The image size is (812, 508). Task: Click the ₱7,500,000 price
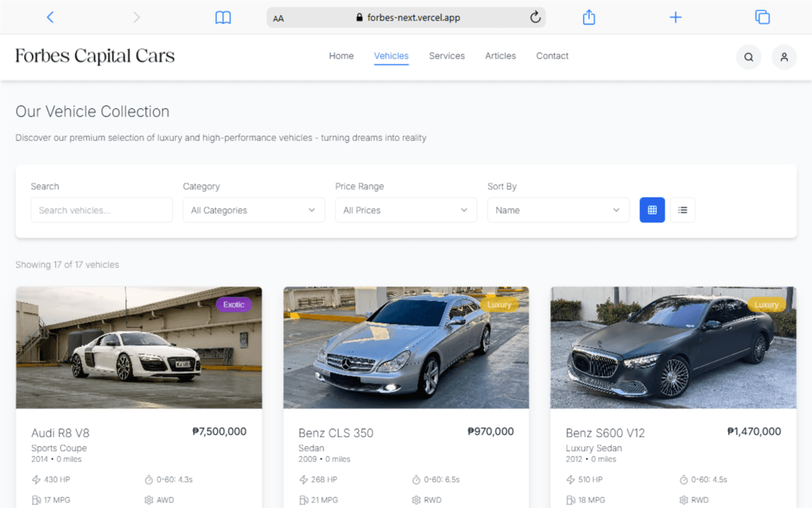click(220, 431)
